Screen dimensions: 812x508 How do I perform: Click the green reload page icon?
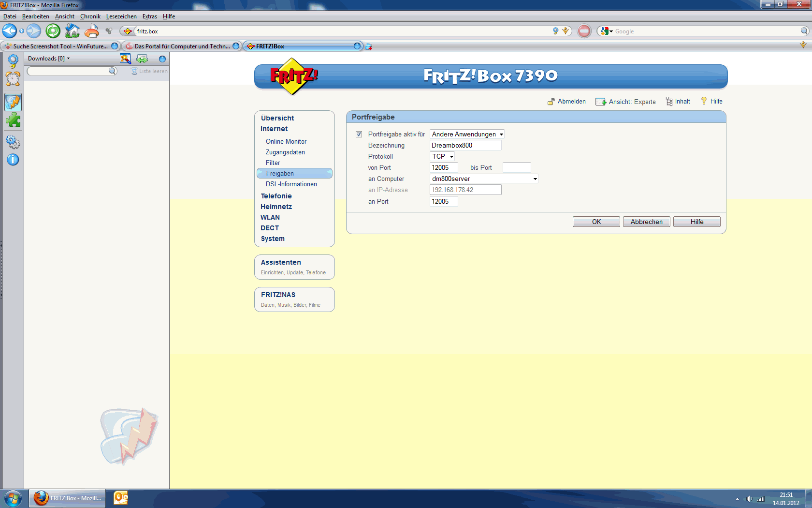(x=53, y=31)
